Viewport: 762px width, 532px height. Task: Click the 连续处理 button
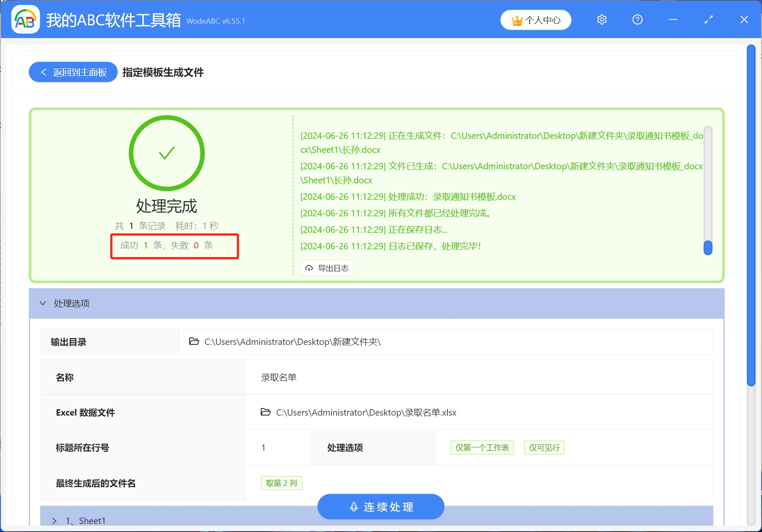coord(380,506)
